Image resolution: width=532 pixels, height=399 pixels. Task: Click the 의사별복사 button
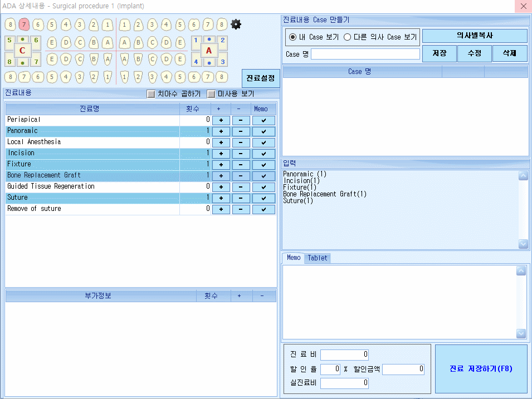point(475,36)
